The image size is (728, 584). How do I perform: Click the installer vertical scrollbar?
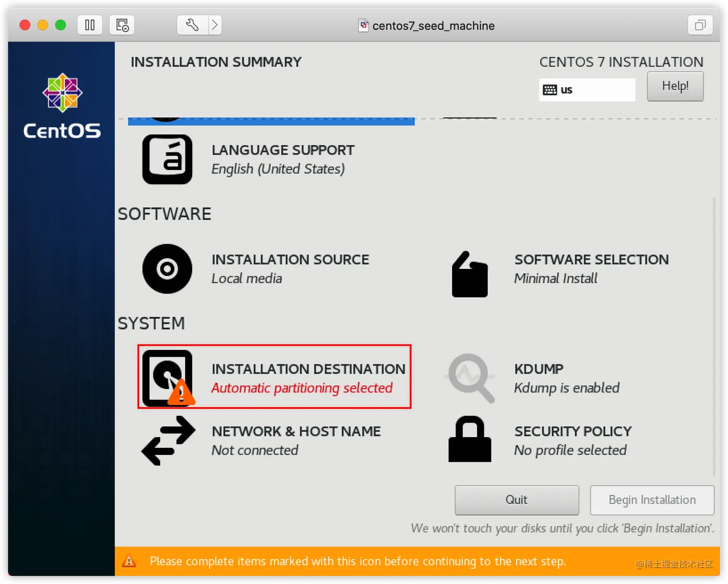(714, 336)
